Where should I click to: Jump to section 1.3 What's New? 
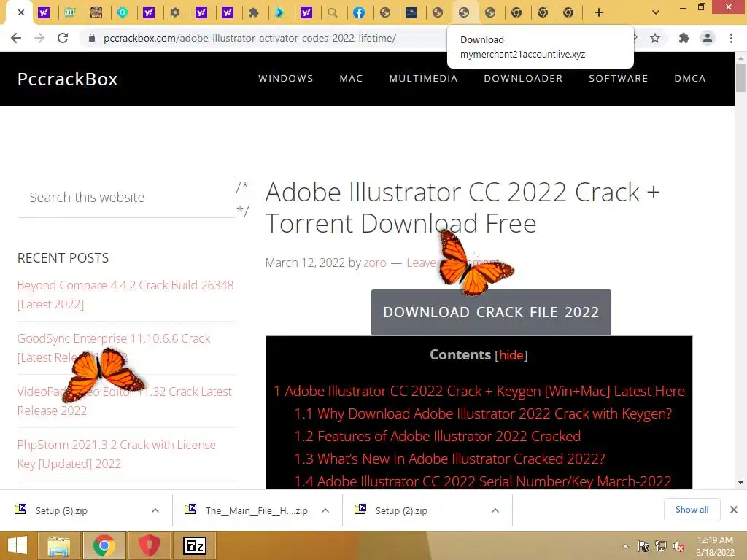click(449, 459)
